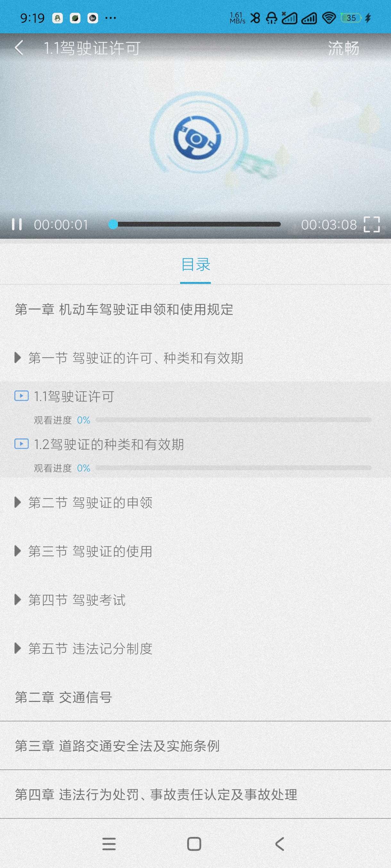Go back using the header arrow
391x868 pixels.
point(19,48)
